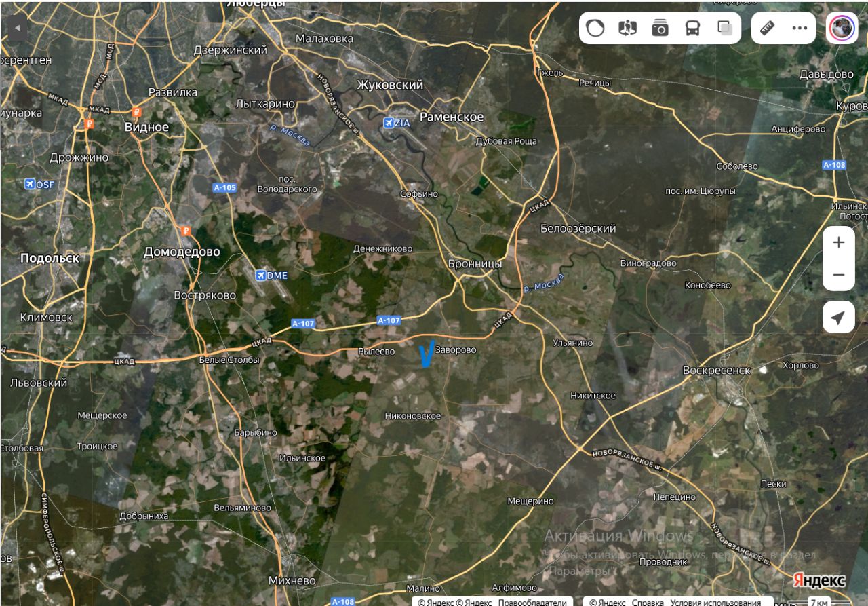Screen dimensions: 868x606
Task: Click the Непецино label
Action: [x=674, y=497]
